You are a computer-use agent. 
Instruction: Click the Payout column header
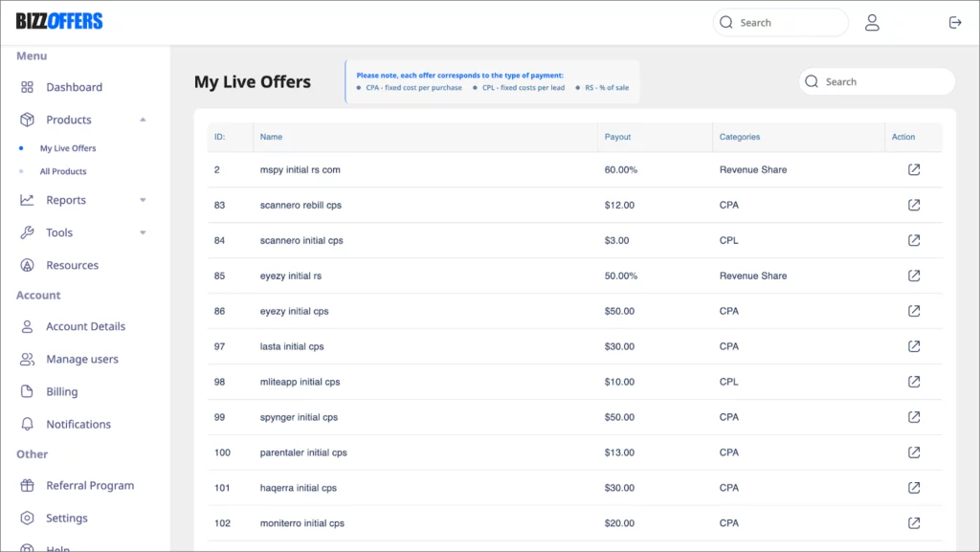(617, 137)
